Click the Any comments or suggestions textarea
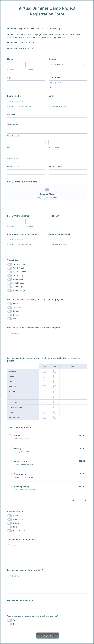 point(47,553)
